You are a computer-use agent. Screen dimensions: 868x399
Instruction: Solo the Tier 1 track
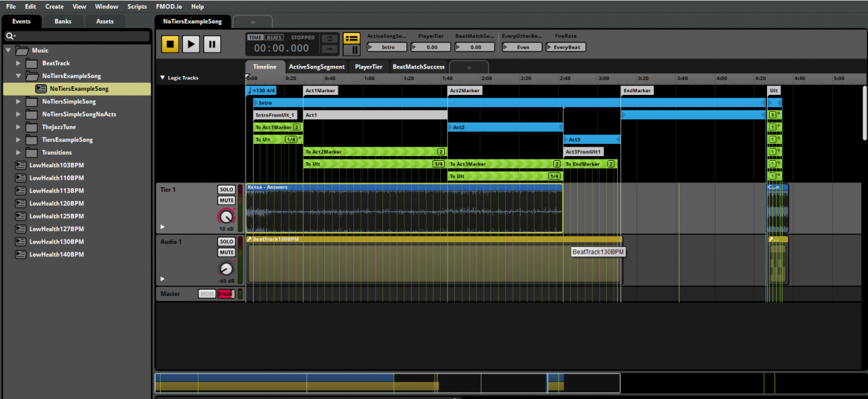226,189
